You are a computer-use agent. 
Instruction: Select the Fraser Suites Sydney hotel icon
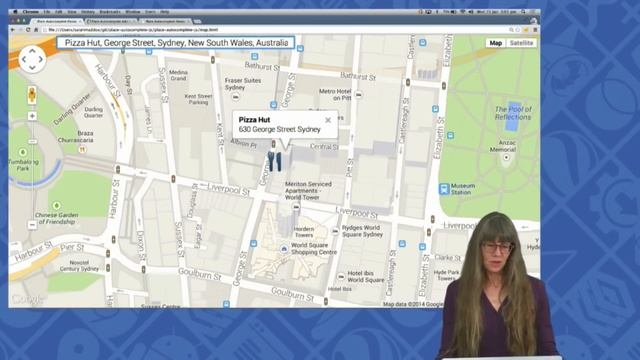click(236, 97)
